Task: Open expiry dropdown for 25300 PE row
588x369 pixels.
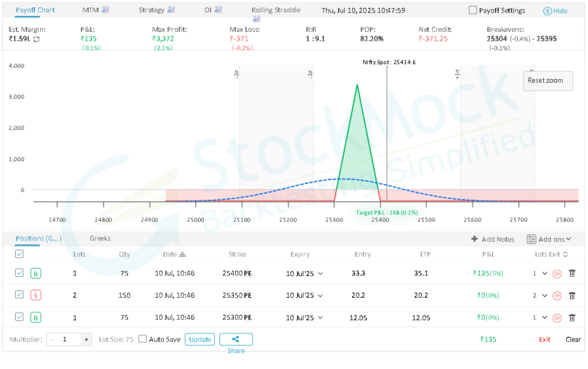Action: pos(320,318)
